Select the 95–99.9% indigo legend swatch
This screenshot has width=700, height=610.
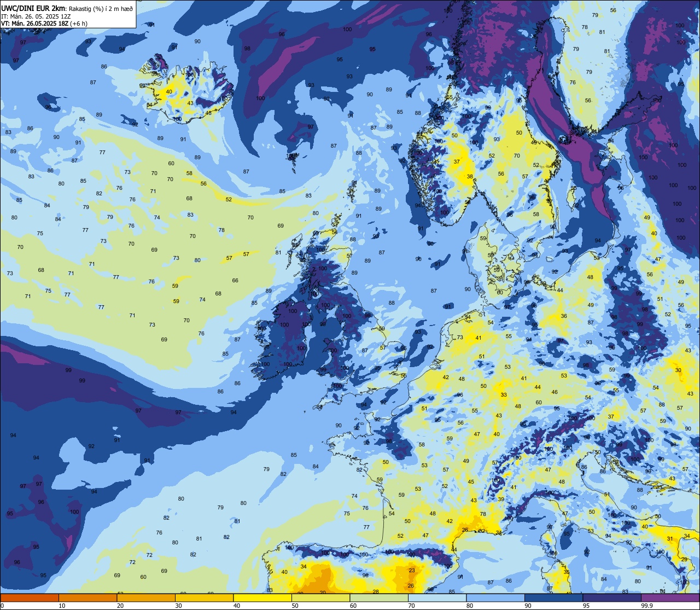tap(612, 597)
